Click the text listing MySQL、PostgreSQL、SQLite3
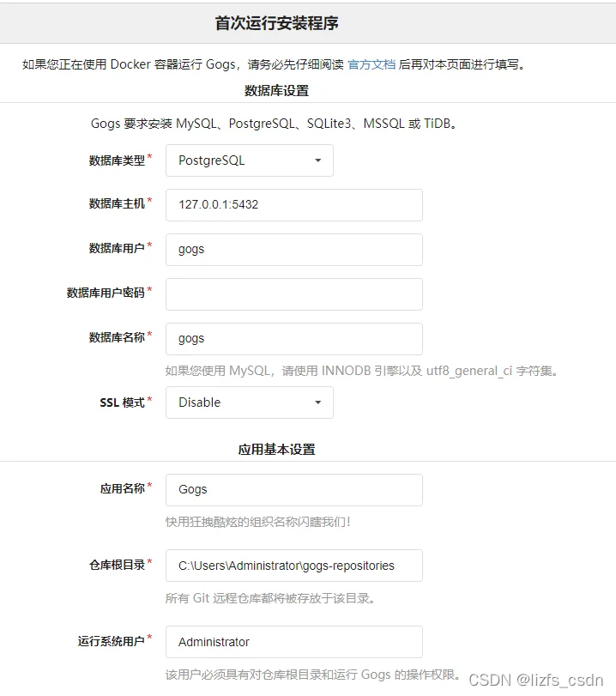Image resolution: width=616 pixels, height=696 pixels. pos(274,124)
